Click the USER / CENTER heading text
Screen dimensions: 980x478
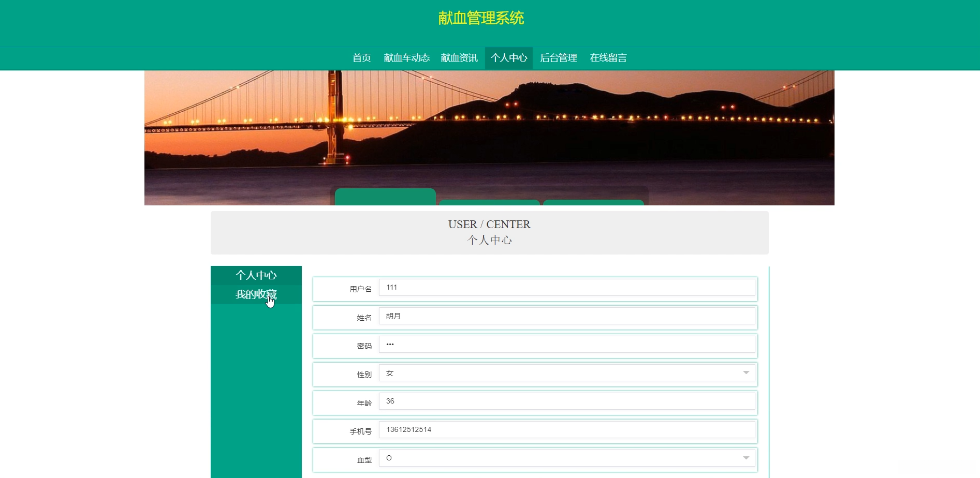tap(489, 225)
